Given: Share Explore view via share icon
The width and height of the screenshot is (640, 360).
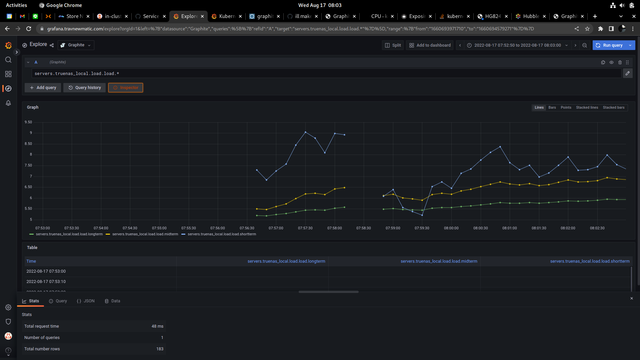Looking at the screenshot, I should tap(52, 45).
